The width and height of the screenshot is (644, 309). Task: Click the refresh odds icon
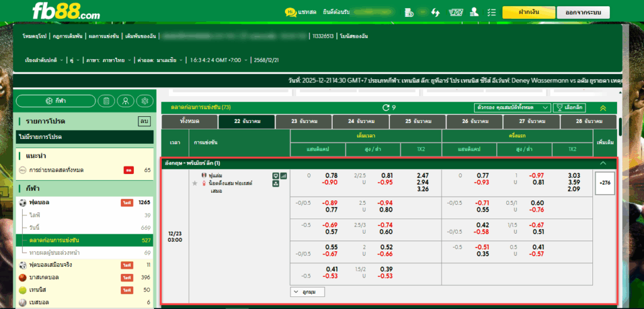(x=386, y=107)
